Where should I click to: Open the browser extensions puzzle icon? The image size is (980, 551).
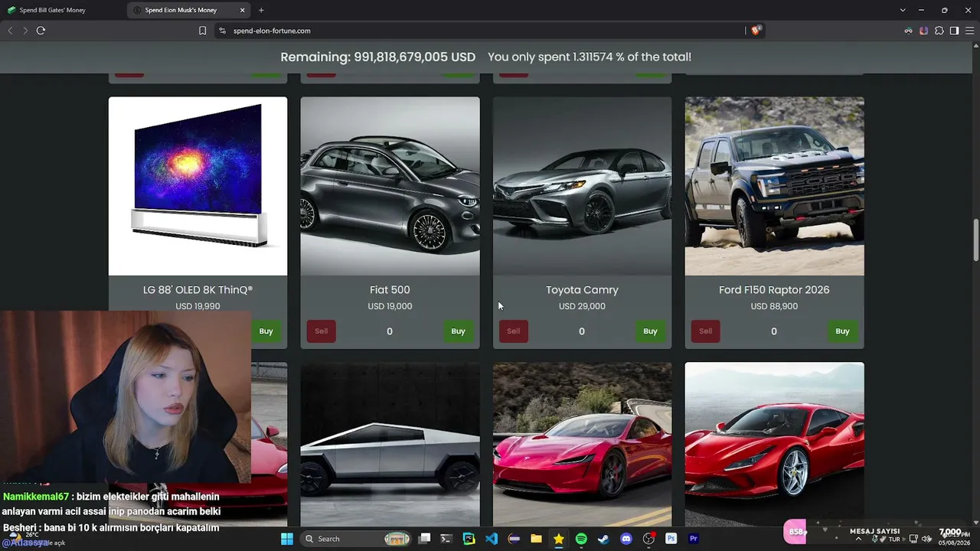(x=939, y=31)
